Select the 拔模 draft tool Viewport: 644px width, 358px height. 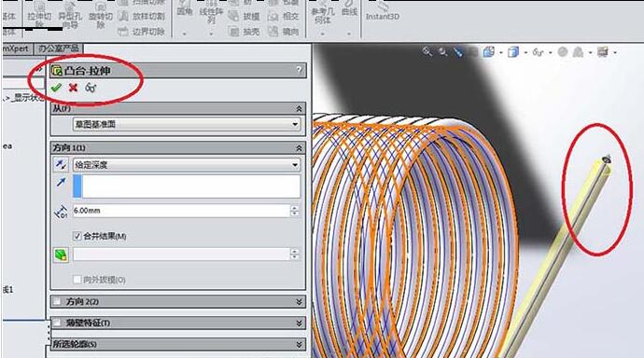pyautogui.click(x=244, y=17)
